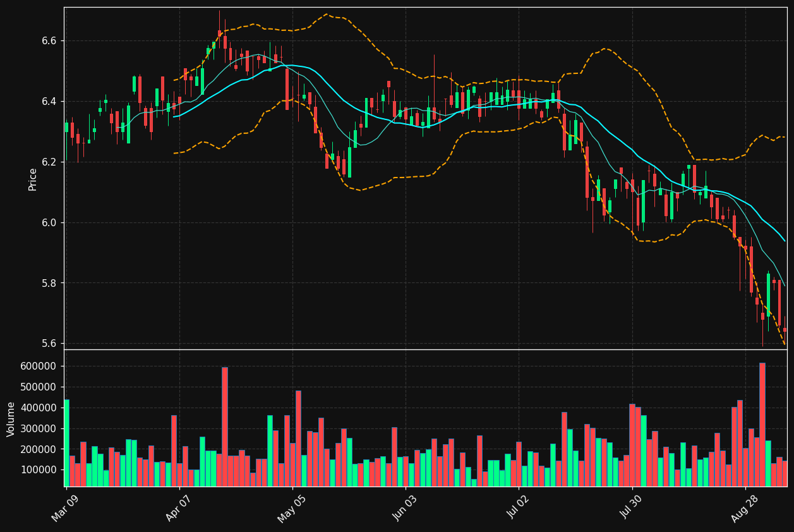Click the 500000 volume tick label
The width and height of the screenshot is (794, 532).
pyautogui.click(x=39, y=387)
